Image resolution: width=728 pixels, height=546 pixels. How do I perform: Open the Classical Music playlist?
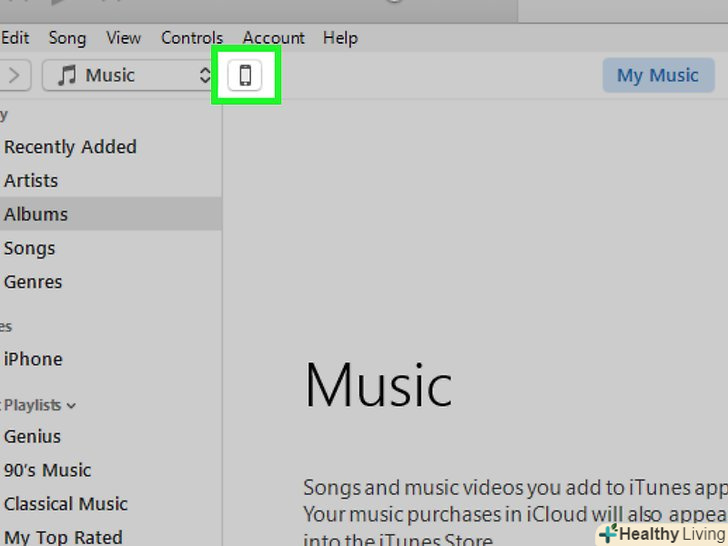(65, 504)
